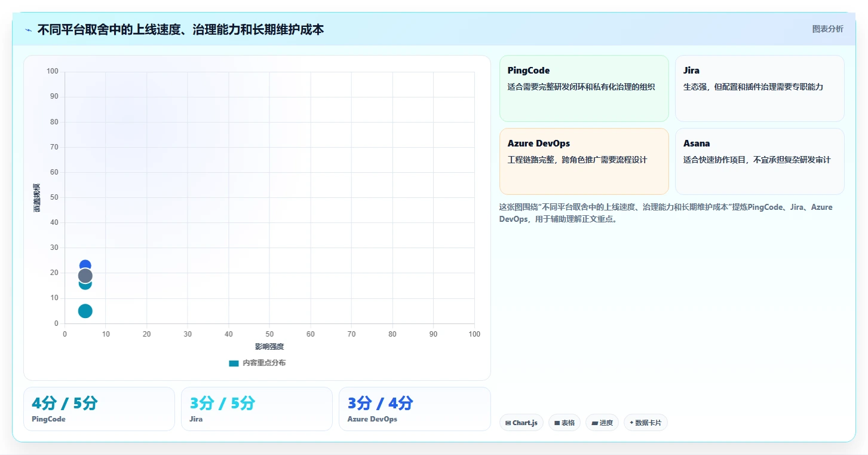Open the Asana description card
Viewport: 868px width, 455px height.
[x=760, y=161]
